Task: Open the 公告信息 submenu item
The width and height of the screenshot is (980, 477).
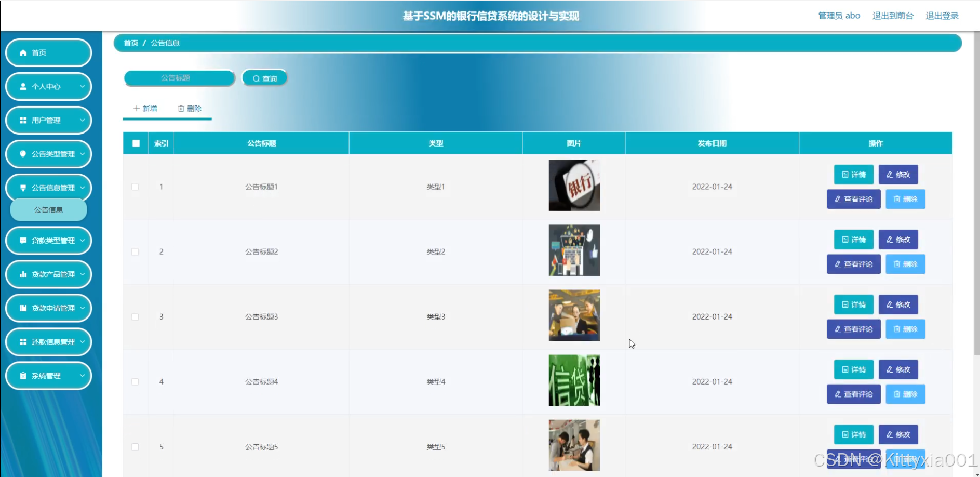Action: pos(48,210)
